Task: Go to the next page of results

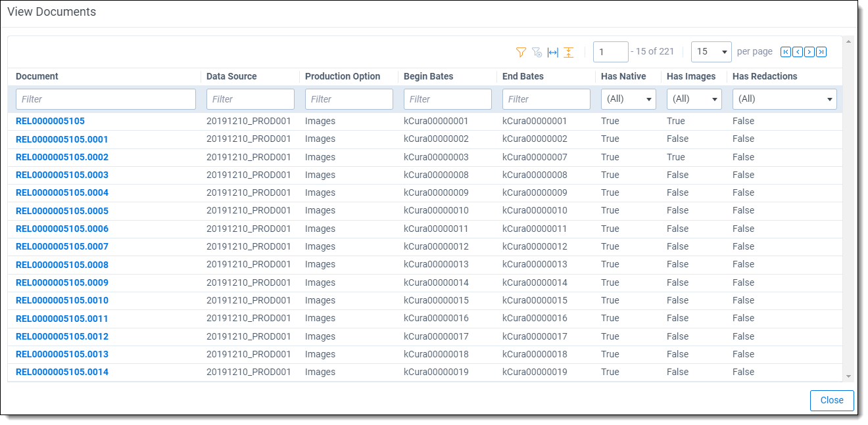Action: [809, 52]
